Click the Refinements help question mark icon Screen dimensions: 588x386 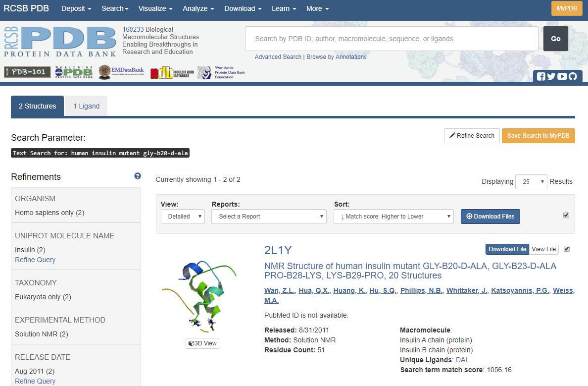(138, 176)
